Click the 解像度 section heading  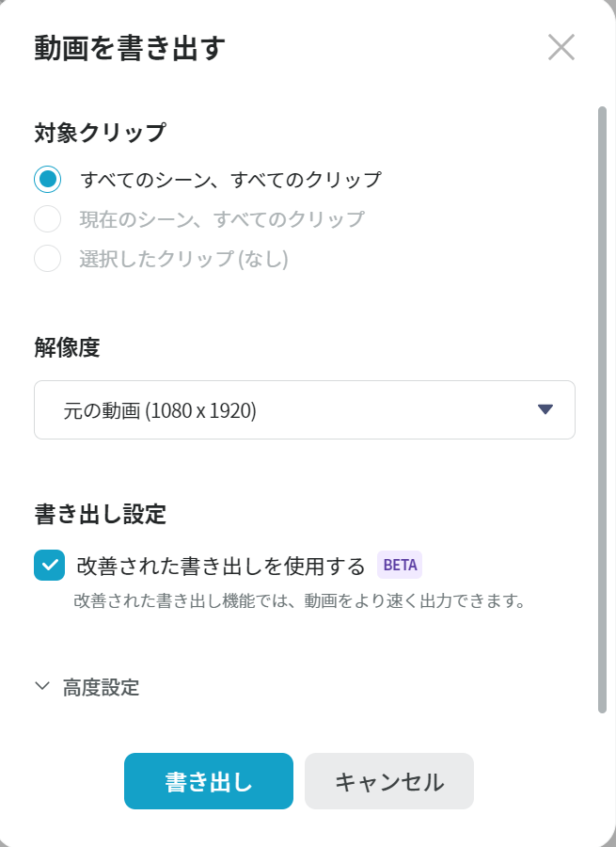(x=67, y=347)
